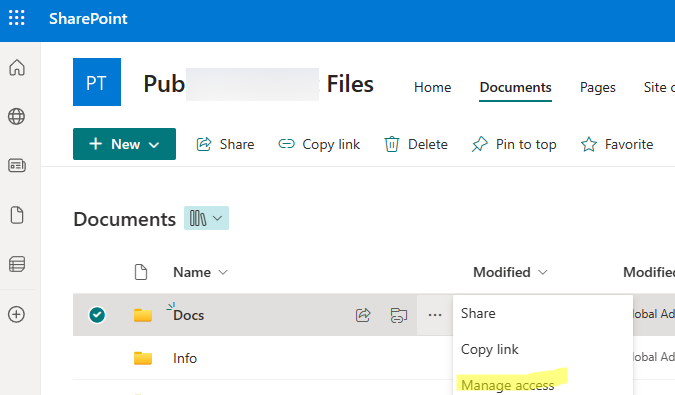This screenshot has height=395, width=675.
Task: Click the PT site logo tile
Action: coord(97,82)
